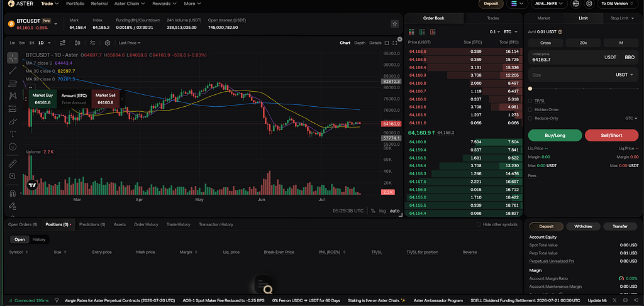Screen dimensions: 644x306
Task: Switch to the Depth chart view
Action: coord(360,43)
